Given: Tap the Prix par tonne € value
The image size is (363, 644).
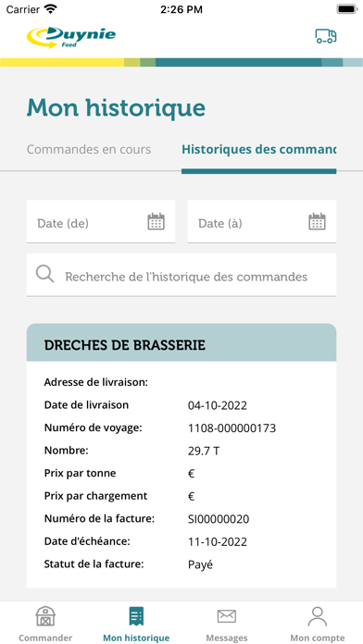Looking at the screenshot, I should pos(191,474).
